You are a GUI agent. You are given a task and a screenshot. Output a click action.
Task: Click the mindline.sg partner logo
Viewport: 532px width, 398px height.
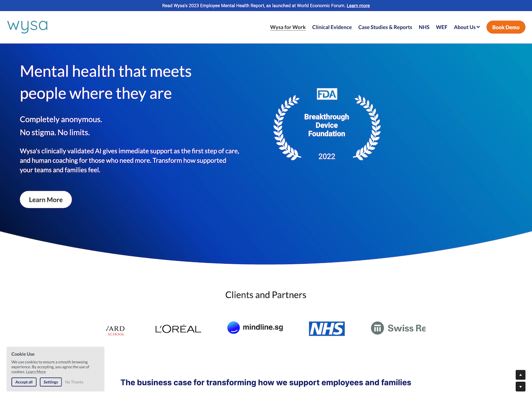tap(255, 328)
